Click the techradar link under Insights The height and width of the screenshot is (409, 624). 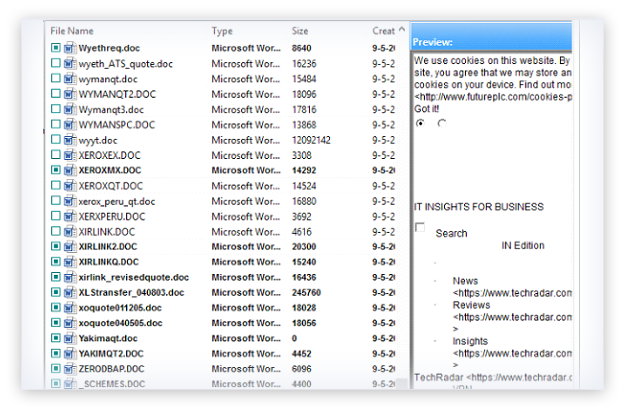(x=512, y=353)
